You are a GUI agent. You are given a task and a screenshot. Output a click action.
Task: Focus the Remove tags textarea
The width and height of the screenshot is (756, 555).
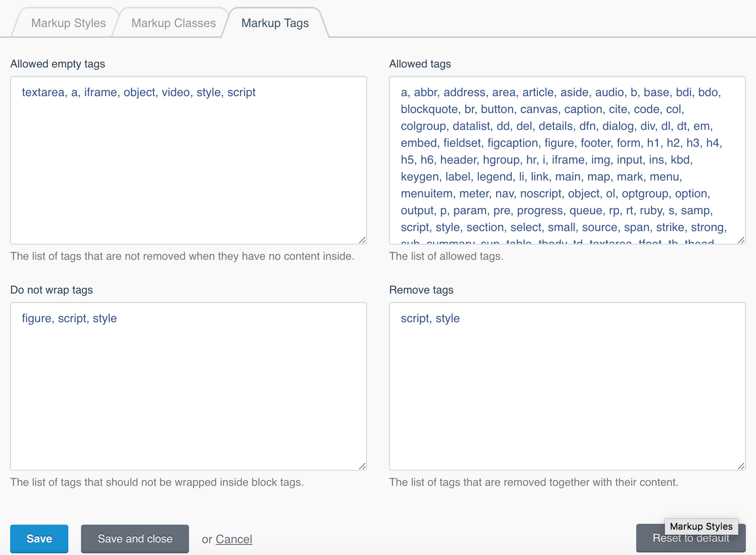[567, 386]
